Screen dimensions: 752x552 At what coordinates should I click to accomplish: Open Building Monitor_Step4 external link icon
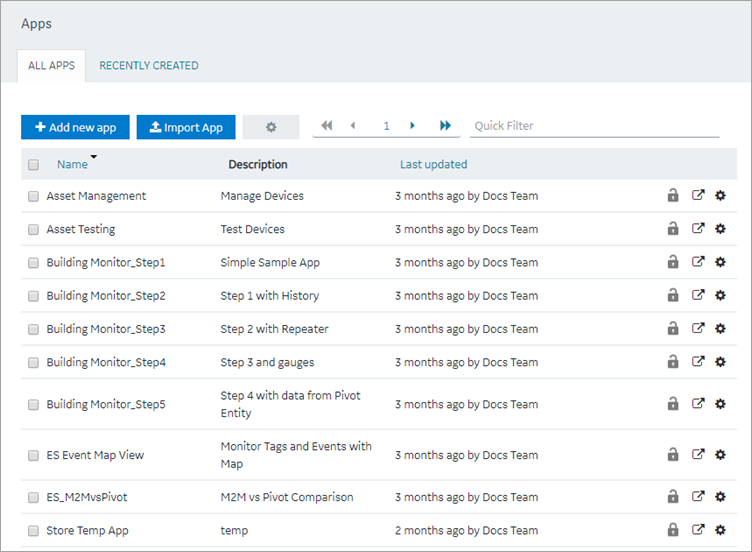(698, 361)
